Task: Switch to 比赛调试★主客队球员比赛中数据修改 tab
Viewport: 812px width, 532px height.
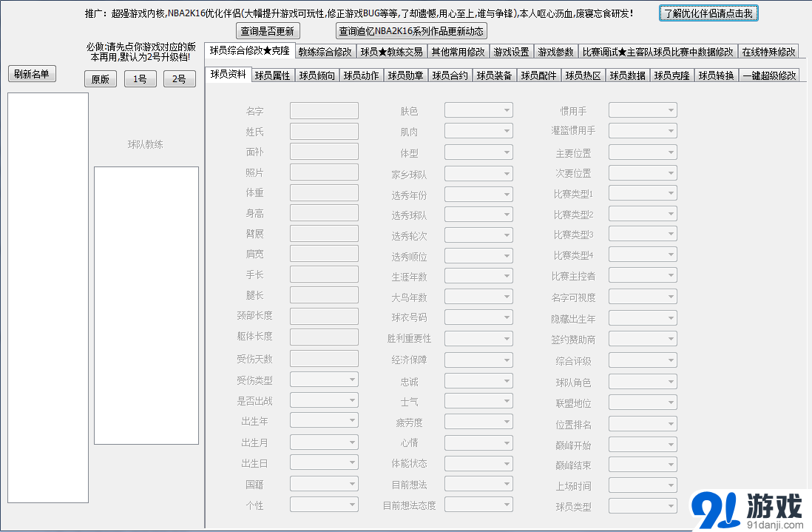Action: point(657,52)
